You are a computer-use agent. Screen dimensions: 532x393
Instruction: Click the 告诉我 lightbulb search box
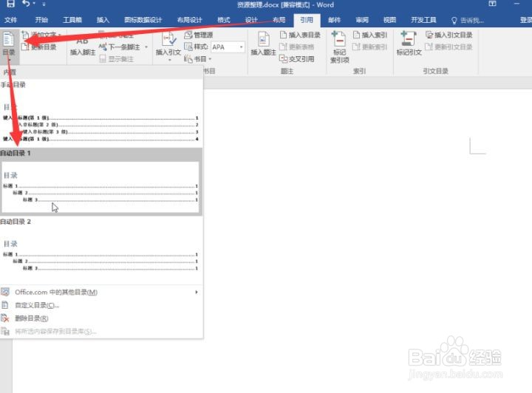coord(468,21)
